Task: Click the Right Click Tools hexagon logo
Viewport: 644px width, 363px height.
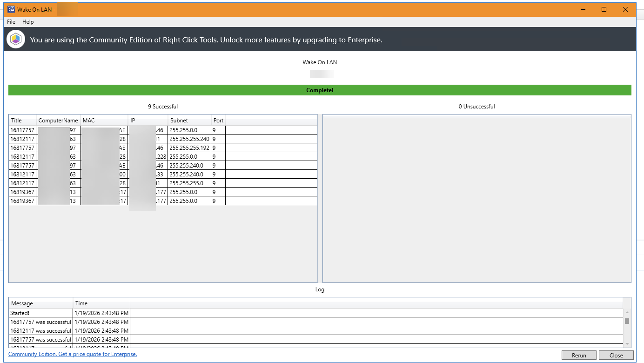Action: pyautogui.click(x=16, y=40)
